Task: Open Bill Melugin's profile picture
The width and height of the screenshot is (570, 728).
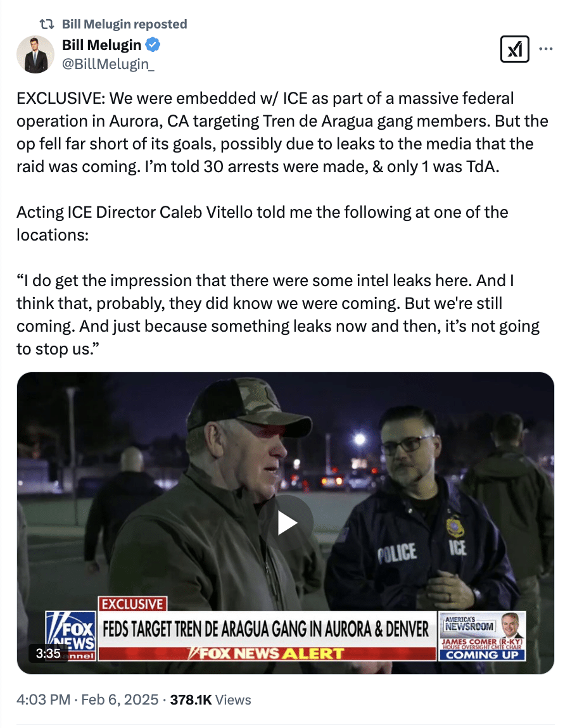Action: click(35, 54)
